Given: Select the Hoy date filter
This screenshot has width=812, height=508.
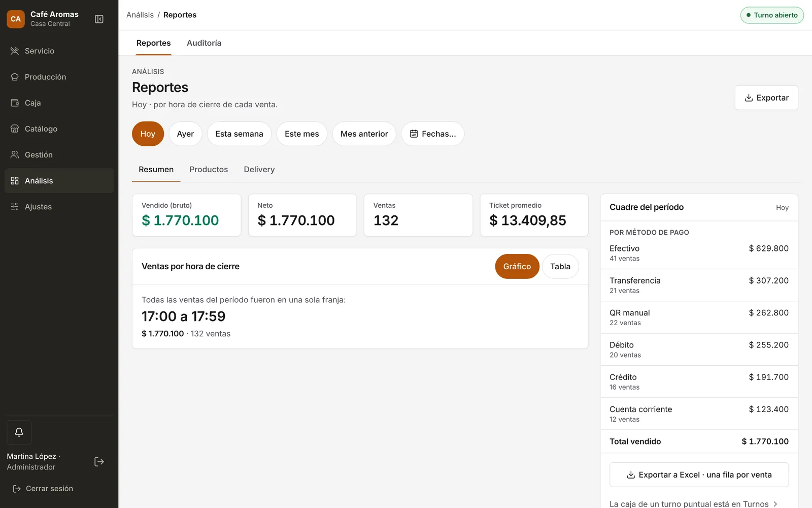Looking at the screenshot, I should [x=148, y=134].
